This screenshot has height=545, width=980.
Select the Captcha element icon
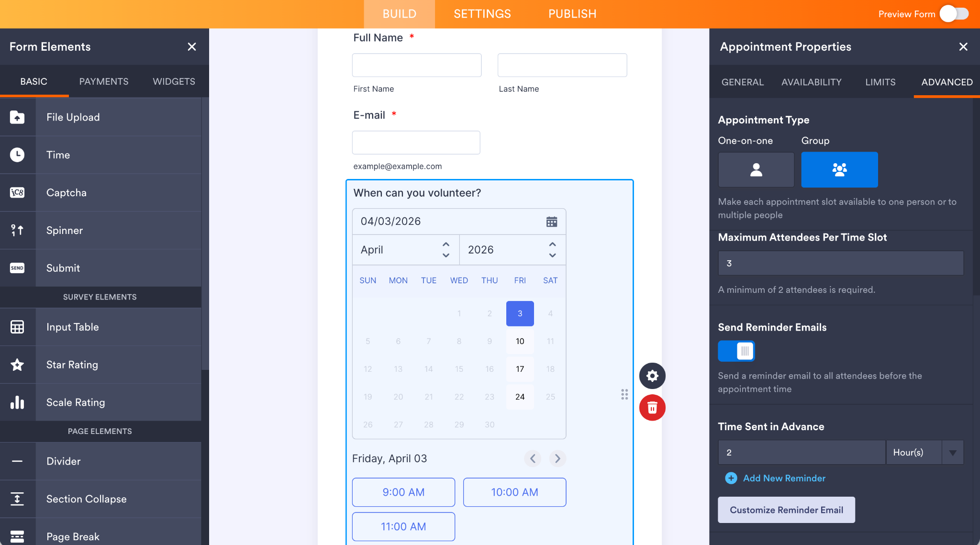tap(18, 192)
